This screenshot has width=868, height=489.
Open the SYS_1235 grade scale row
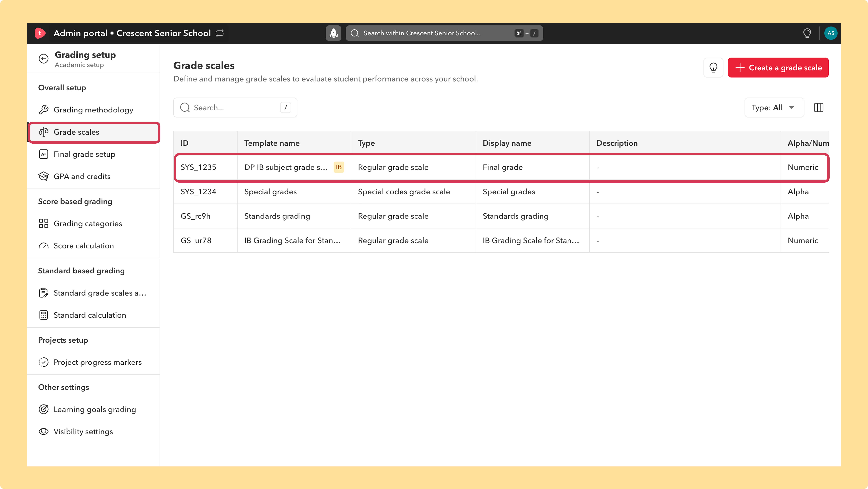[x=501, y=167]
